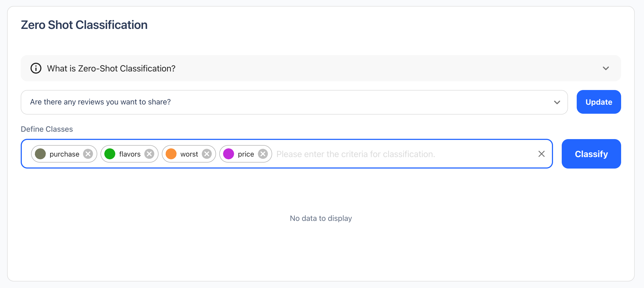644x288 pixels.
Task: Remove the purchase class tag
Action: coord(88,154)
